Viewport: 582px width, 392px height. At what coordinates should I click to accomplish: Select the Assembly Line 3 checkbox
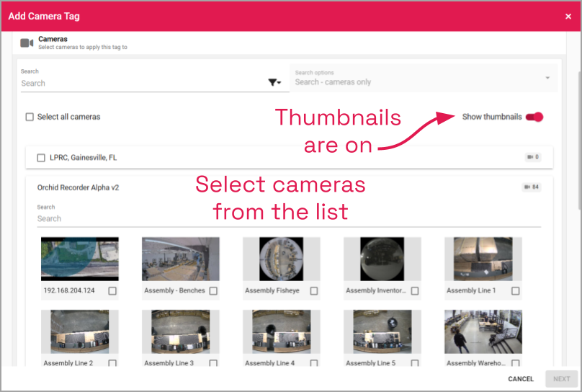pyautogui.click(x=213, y=363)
